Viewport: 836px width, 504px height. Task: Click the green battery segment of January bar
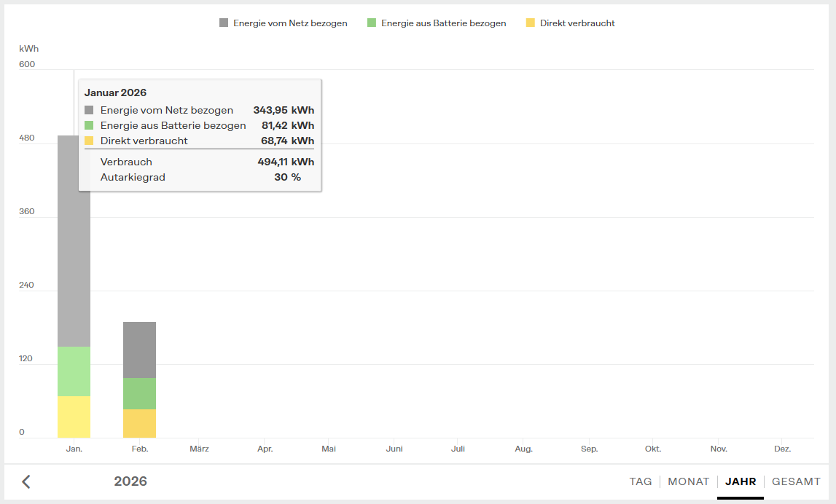tap(74, 371)
